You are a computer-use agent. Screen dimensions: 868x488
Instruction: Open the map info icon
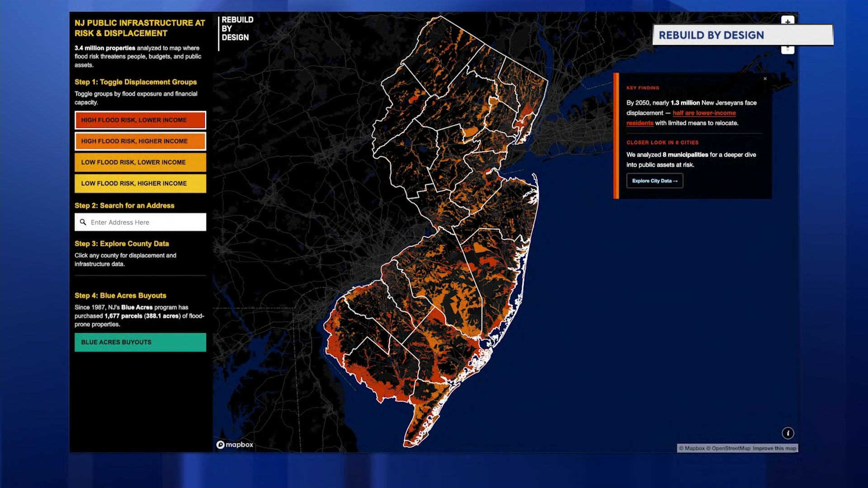[788, 433]
